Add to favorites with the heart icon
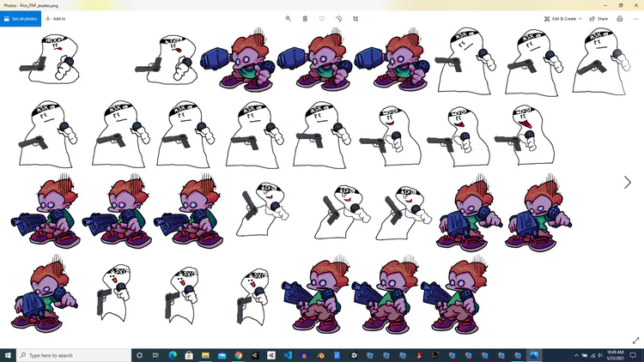Viewport: 644px width, 362px height. 322,19
